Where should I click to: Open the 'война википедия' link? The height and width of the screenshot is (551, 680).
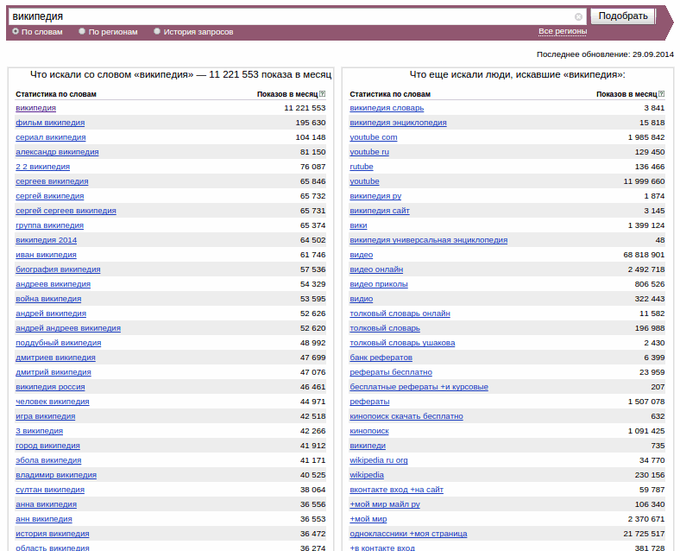click(x=49, y=299)
